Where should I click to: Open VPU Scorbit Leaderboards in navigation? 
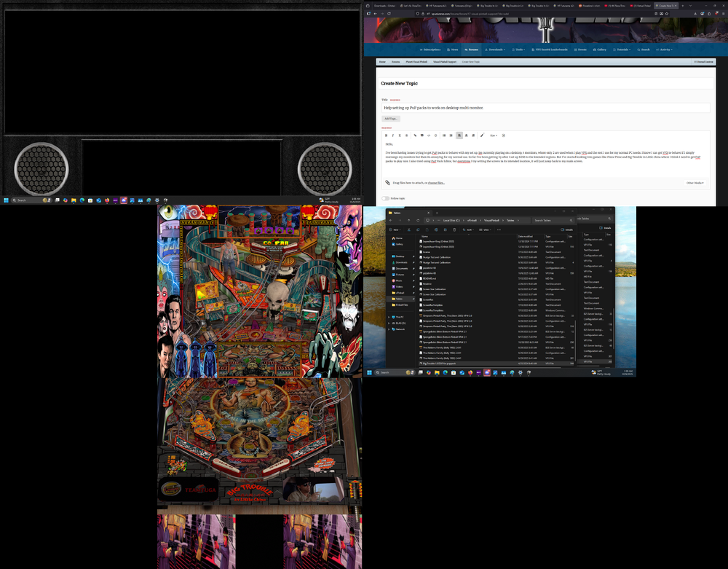coord(550,50)
